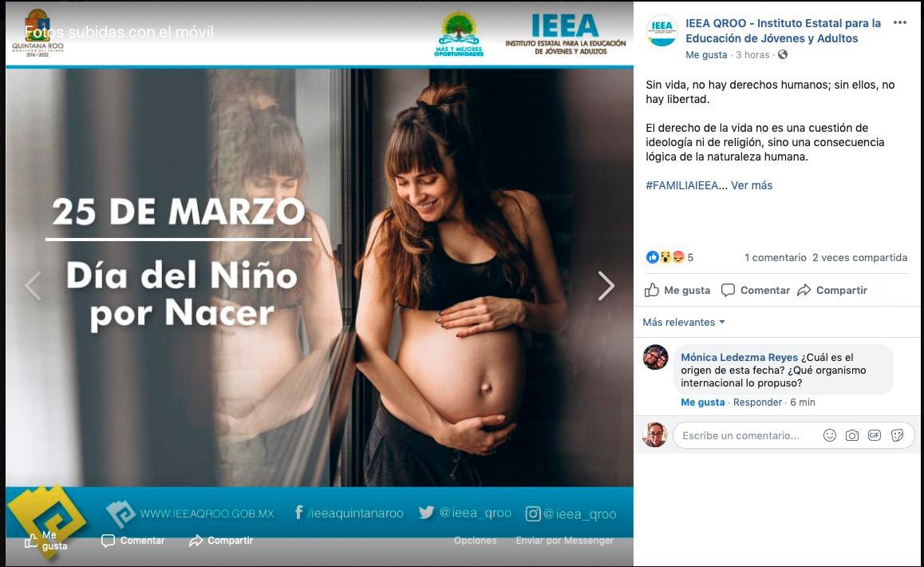Go to previous photo with left arrow
Screen dimensions: 924x567
33,286
